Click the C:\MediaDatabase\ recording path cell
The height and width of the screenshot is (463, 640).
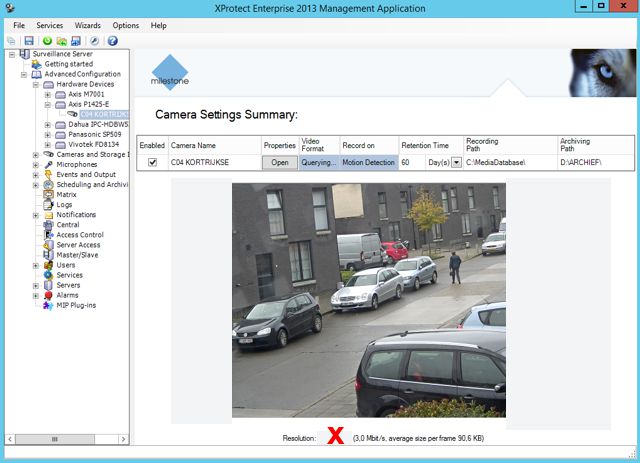point(510,162)
